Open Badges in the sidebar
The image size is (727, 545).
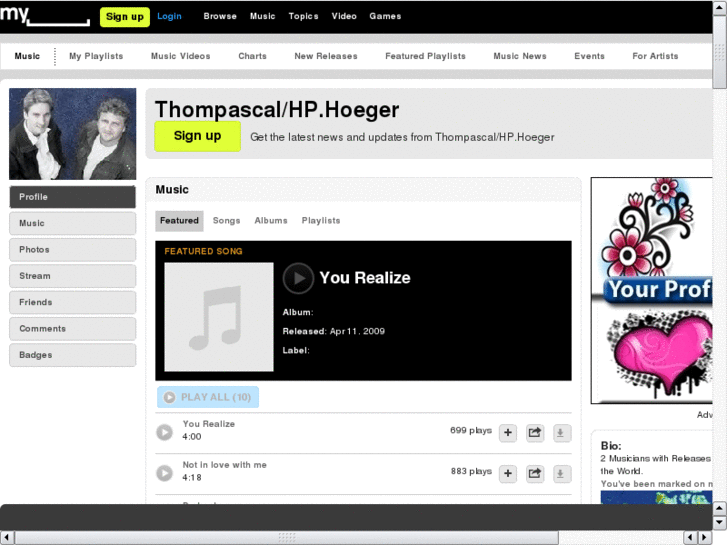coord(72,355)
